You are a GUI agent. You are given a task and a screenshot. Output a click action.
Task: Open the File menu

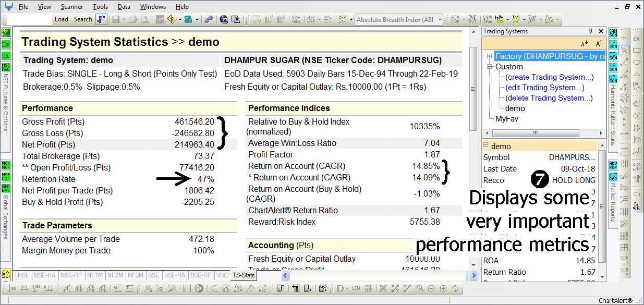tap(23, 7)
